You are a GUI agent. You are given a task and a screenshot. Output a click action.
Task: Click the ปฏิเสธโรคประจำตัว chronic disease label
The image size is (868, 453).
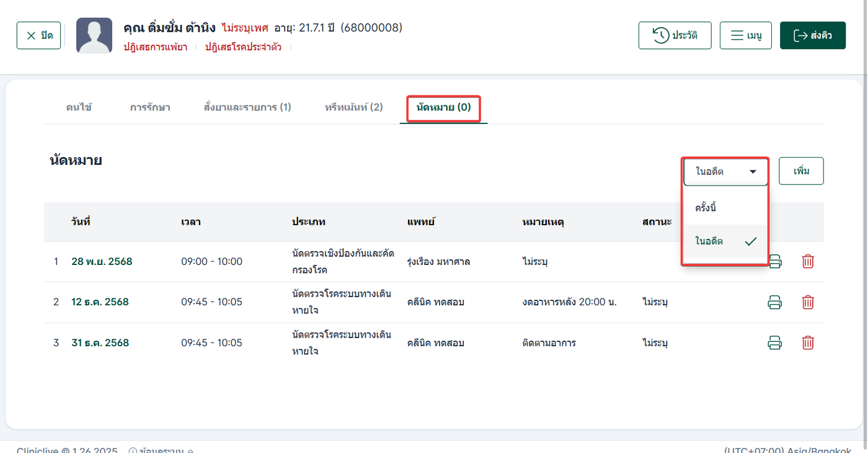tap(243, 47)
